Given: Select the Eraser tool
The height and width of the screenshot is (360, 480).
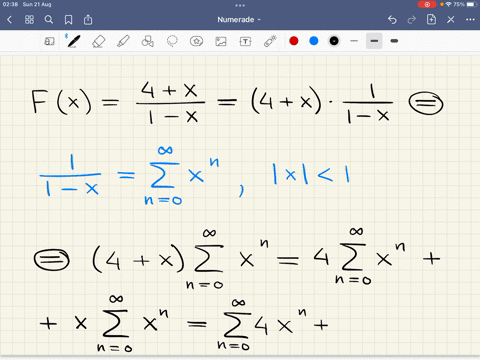Looking at the screenshot, I should pos(99,41).
